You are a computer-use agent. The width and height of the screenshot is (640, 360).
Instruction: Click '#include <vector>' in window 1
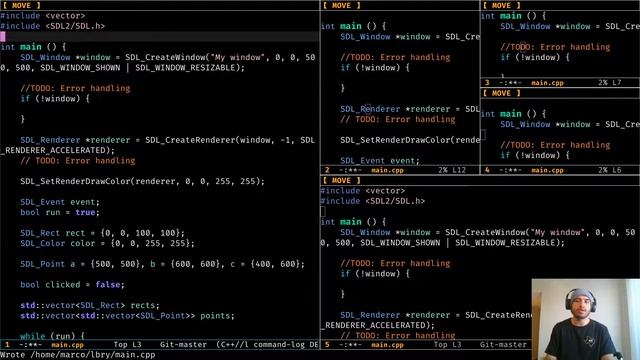[43, 16]
